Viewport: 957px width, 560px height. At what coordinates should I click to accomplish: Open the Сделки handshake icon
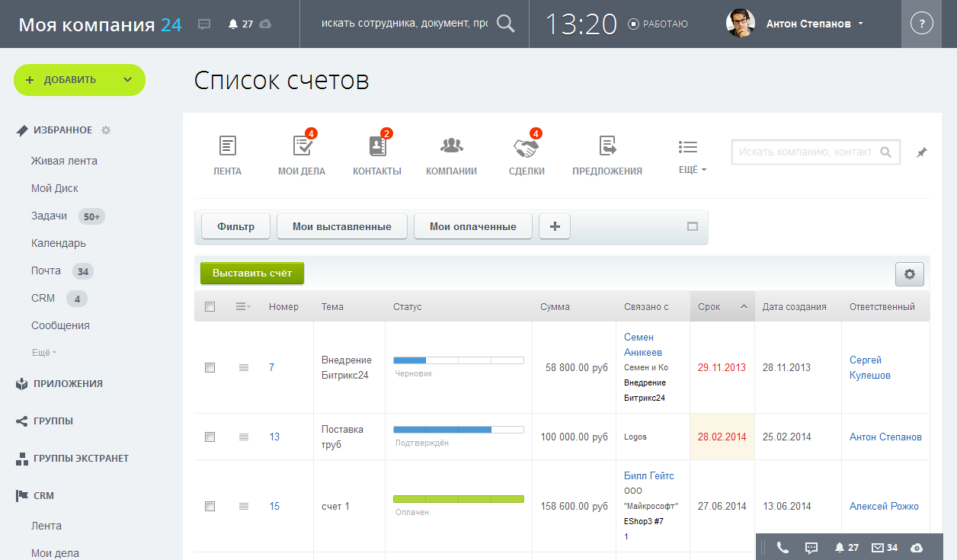(x=526, y=146)
